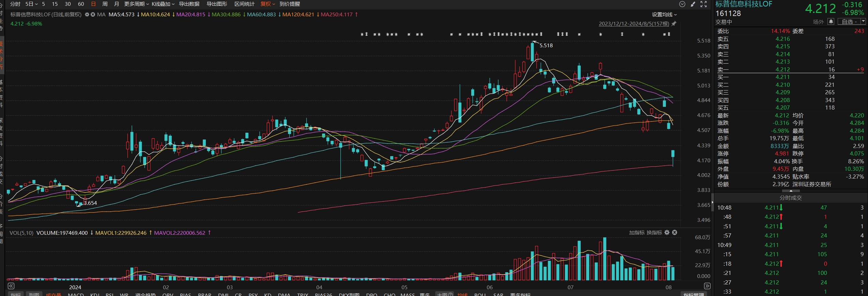This screenshot has height=296, width=868.
Task: Click the 涨停 limit-up value 4.981
Action: [782, 153]
